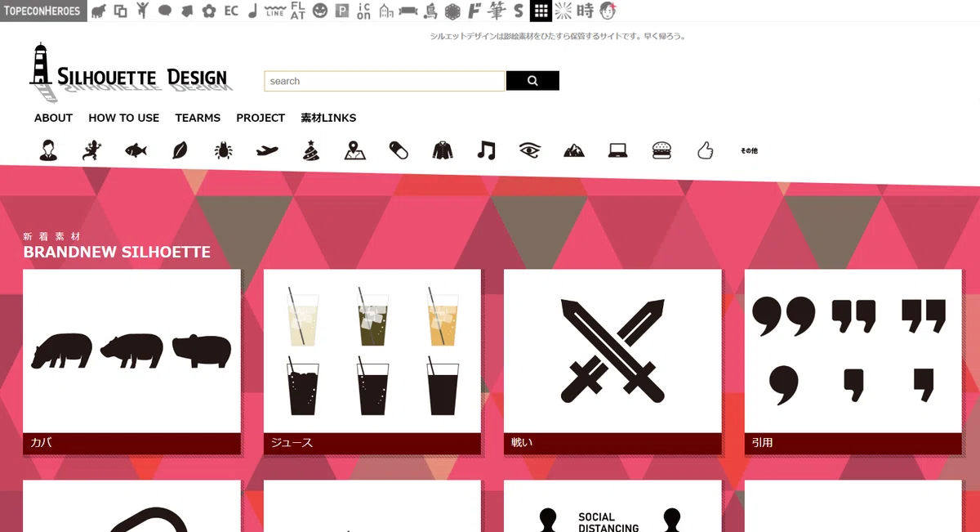Open the flower icon in top bar

pyautogui.click(x=209, y=11)
